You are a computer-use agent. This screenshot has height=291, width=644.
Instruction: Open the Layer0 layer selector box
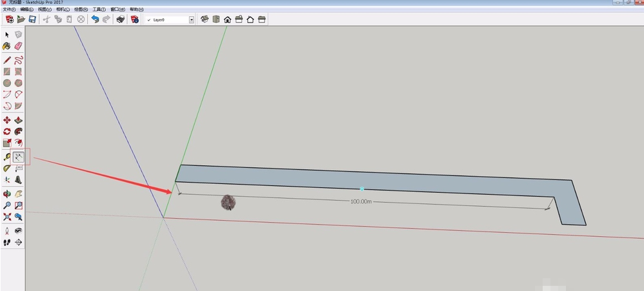tap(166, 20)
